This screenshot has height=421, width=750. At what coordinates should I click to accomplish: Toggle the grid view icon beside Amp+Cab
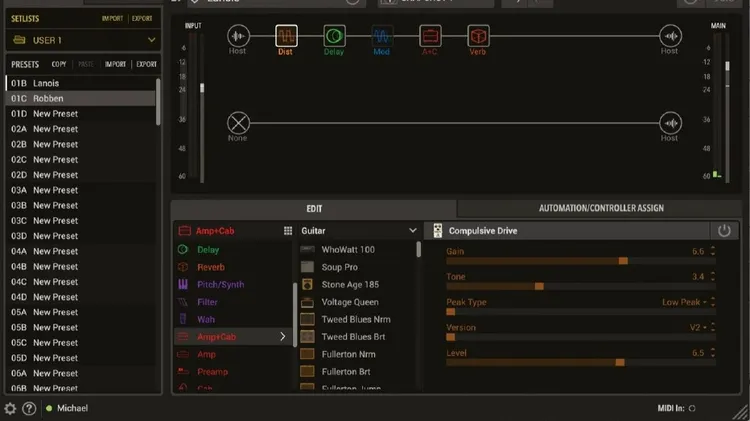(x=288, y=231)
